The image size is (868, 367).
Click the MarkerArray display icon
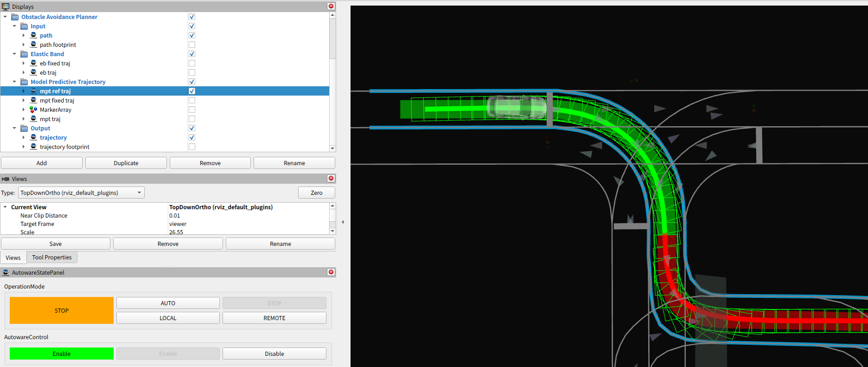pos(33,109)
